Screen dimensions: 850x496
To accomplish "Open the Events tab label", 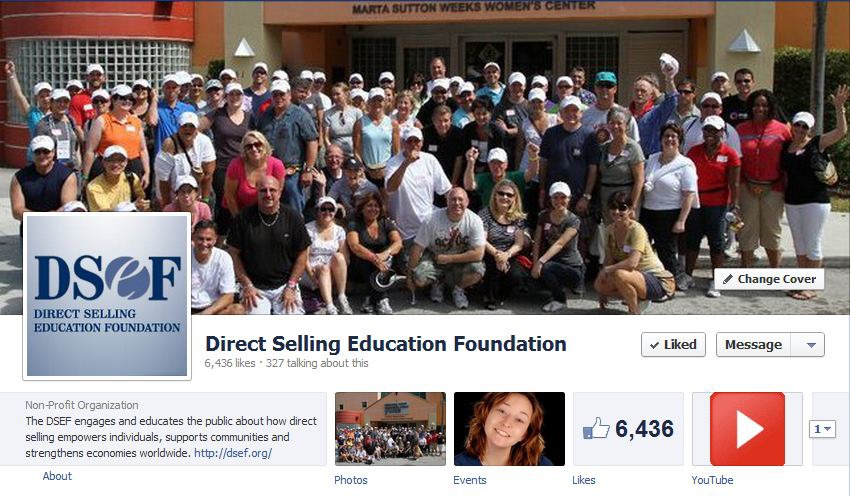I will click(x=470, y=480).
